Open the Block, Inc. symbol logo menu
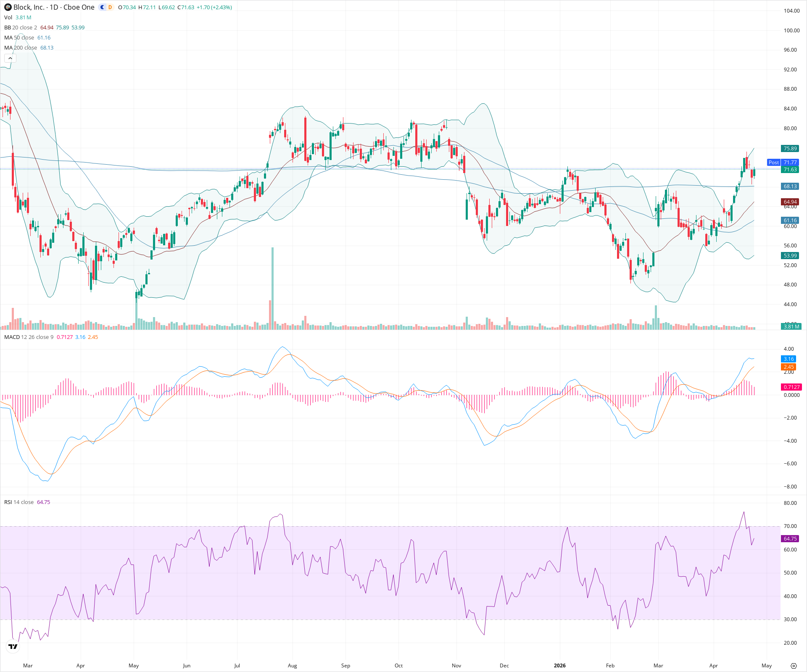The width and height of the screenshot is (807, 672). [7, 7]
